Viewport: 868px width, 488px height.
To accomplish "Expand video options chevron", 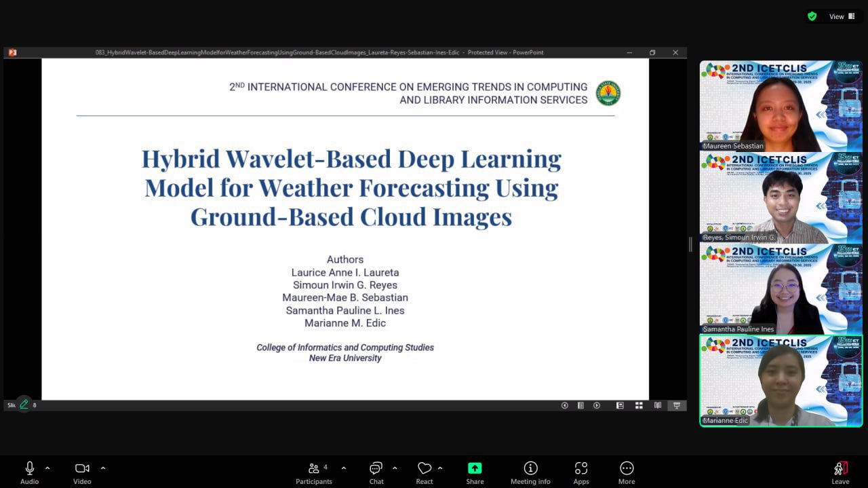I will [103, 468].
